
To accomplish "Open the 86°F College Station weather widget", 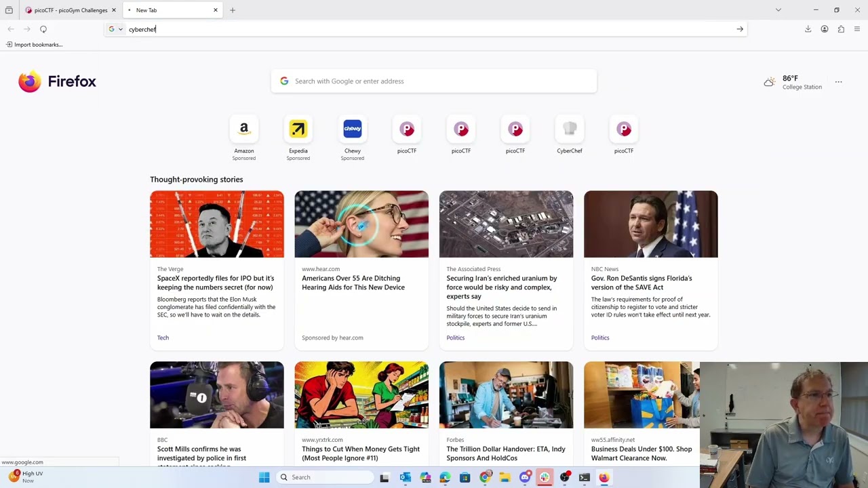I will coord(793,82).
